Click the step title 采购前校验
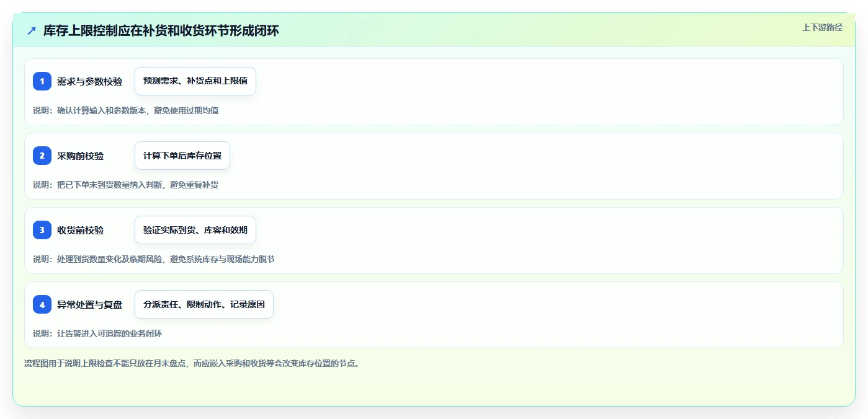Screen dimensions: 868x419 (81, 156)
